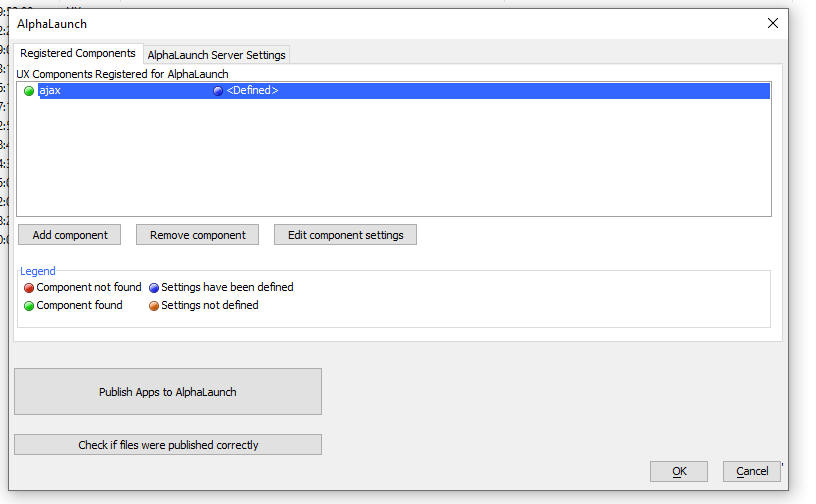Click the orange Settings not defined icon
The image size is (816, 504).
[x=154, y=306]
